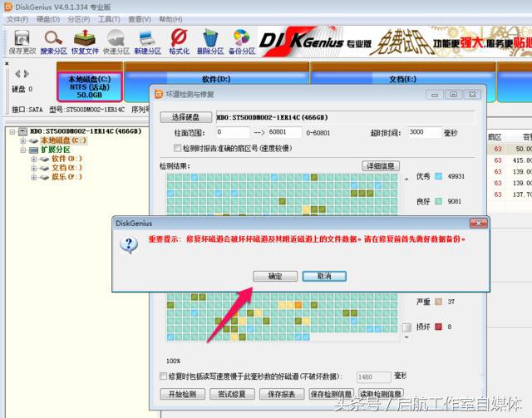532x418 pixels.
Task: Confirm the repair warning with 确定
Action: pyautogui.click(x=275, y=276)
